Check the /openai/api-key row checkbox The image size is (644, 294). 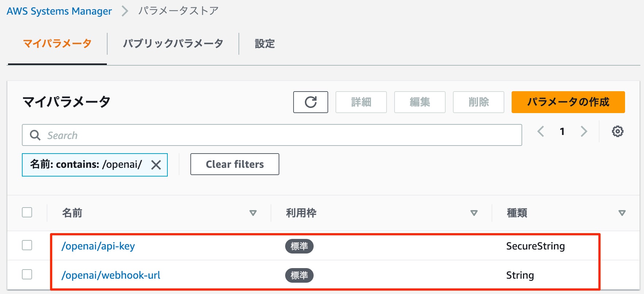(x=27, y=245)
